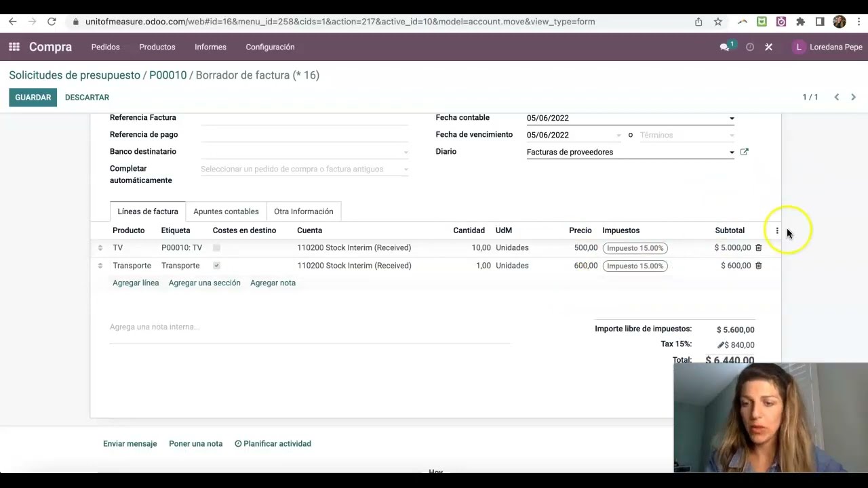Open Diario external link icon

744,152
